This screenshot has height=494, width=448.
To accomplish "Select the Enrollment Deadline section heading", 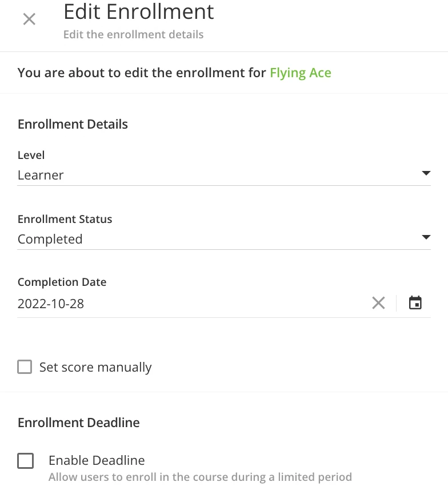I will tap(79, 423).
